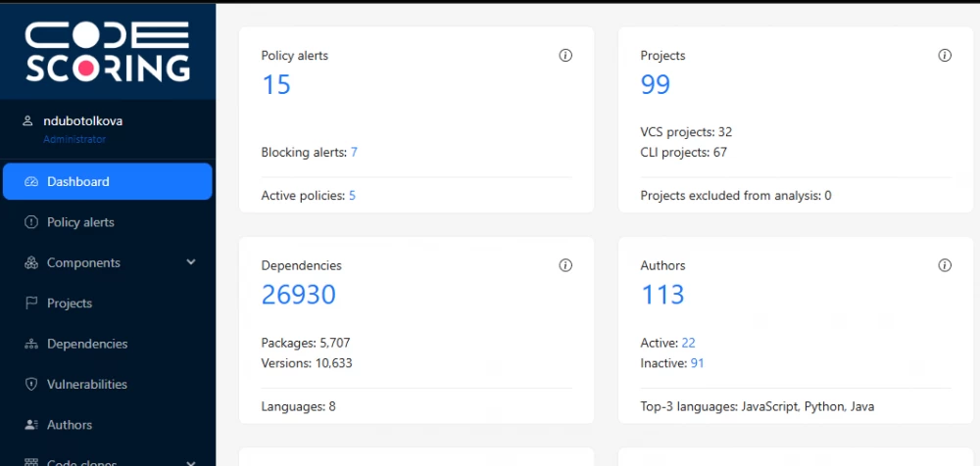View the 22 active authors link

tap(688, 343)
